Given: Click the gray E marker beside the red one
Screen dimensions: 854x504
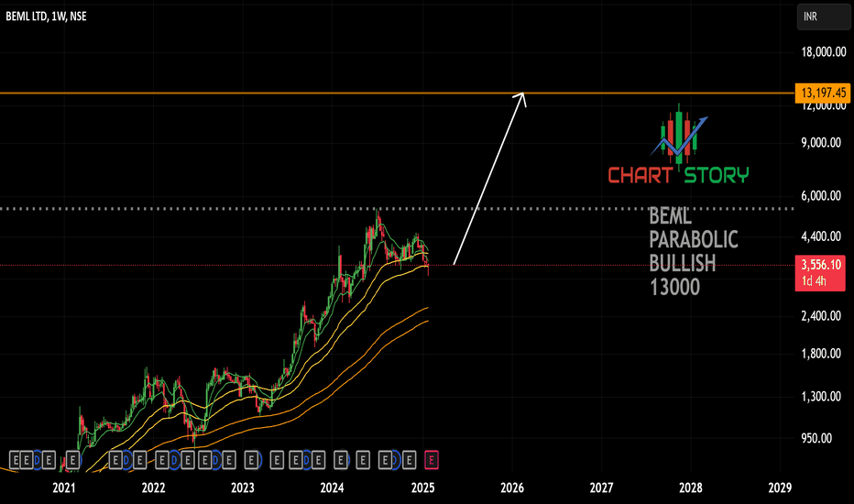Looking at the screenshot, I should (409, 460).
